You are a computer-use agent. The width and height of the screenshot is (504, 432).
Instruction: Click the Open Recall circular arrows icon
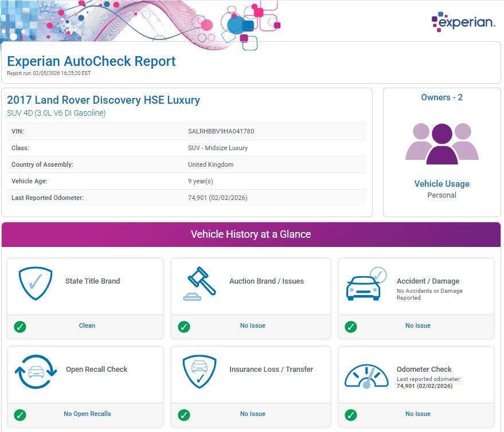[x=36, y=372]
